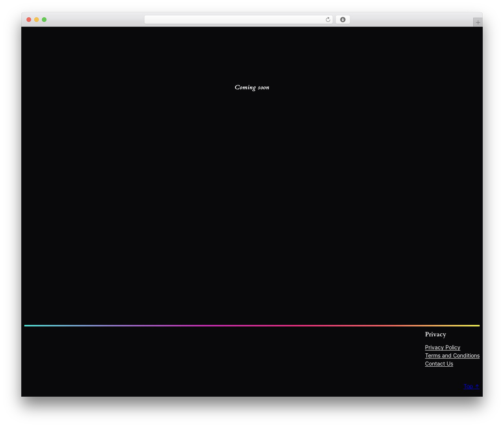Follow the Contact Us link
The image size is (504, 427).
point(439,364)
